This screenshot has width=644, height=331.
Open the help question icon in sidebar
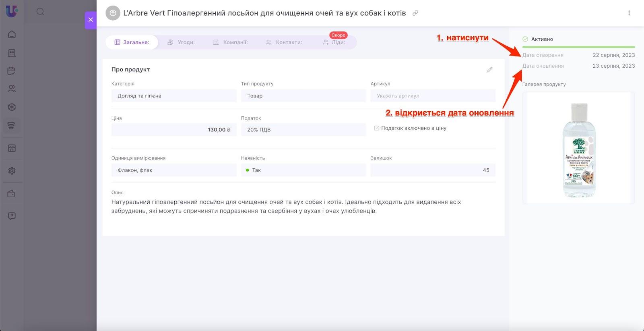click(x=12, y=216)
